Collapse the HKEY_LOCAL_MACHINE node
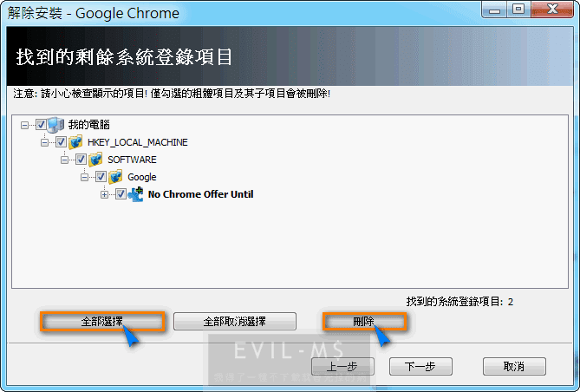Viewport: 580px width, 392px height. click(44, 142)
